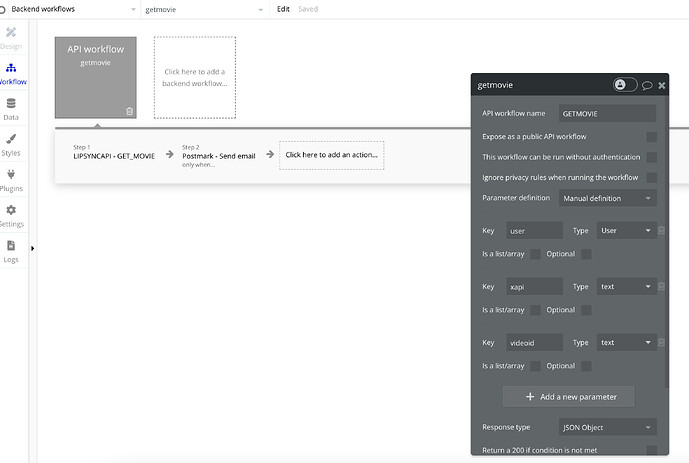689x463 pixels.
Task: Open the Edit menu
Action: 283,9
